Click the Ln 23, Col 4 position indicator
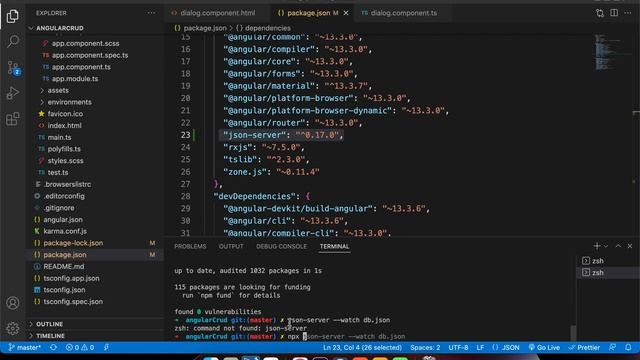 362,348
